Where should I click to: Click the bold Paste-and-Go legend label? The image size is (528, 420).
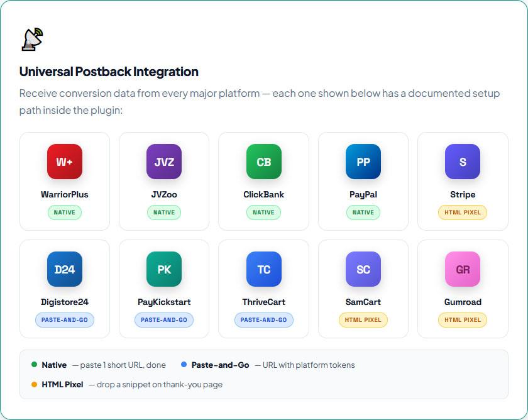tap(220, 365)
